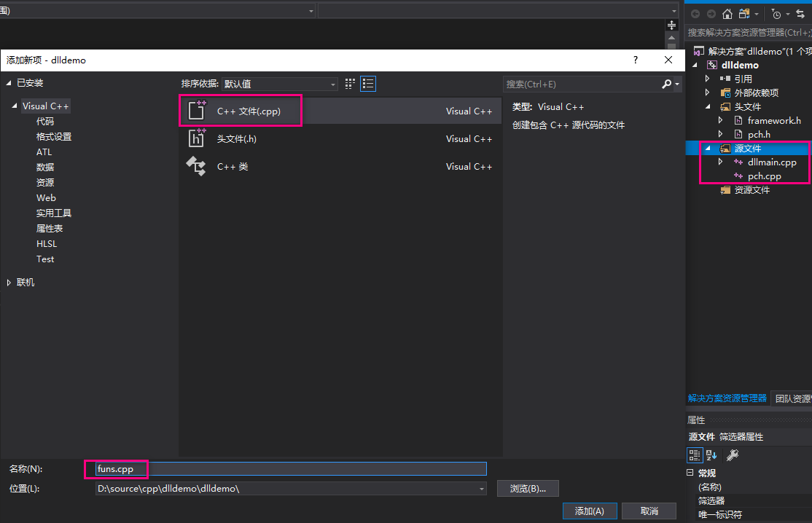Viewport: 812px width, 523px height.
Task: Click the dllmain.cpp file icon
Action: pos(738,162)
